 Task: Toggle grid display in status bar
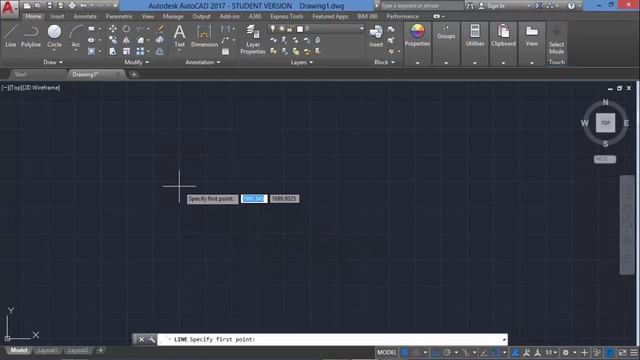point(405,352)
